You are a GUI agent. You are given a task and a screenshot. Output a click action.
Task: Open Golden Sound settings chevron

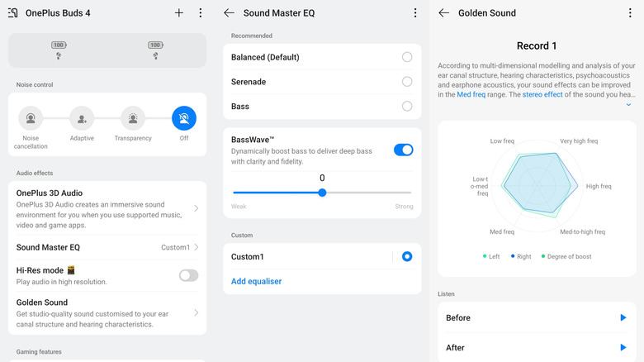pyautogui.click(x=197, y=312)
